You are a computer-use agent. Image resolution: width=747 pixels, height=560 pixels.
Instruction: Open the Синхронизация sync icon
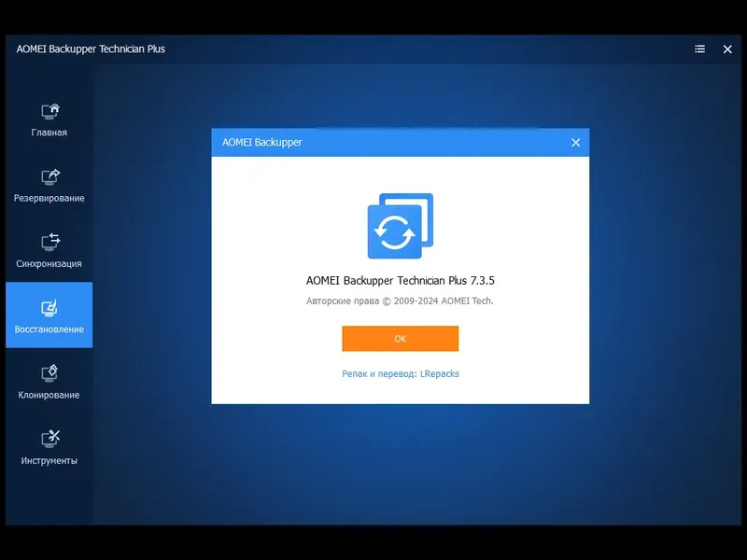click(49, 241)
